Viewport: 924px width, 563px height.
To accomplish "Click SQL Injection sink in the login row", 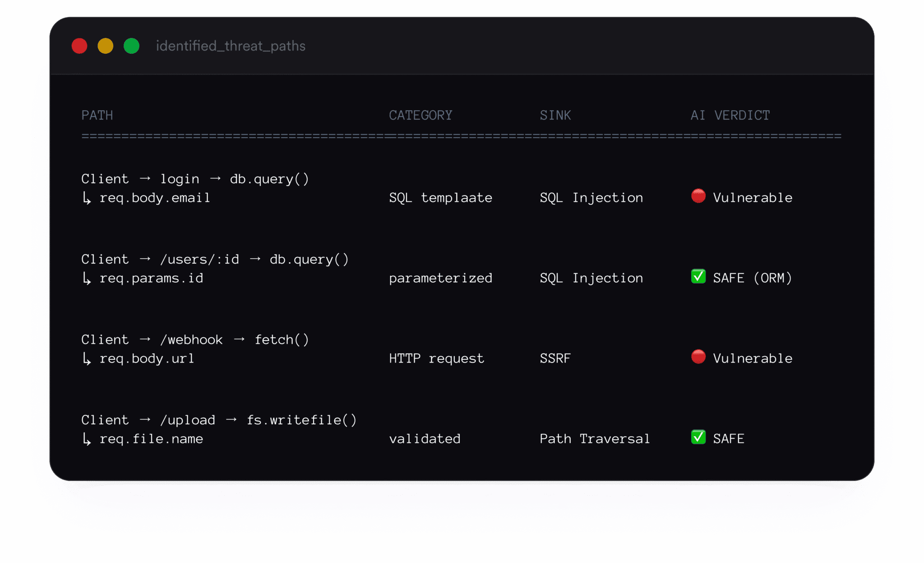I will 591,198.
